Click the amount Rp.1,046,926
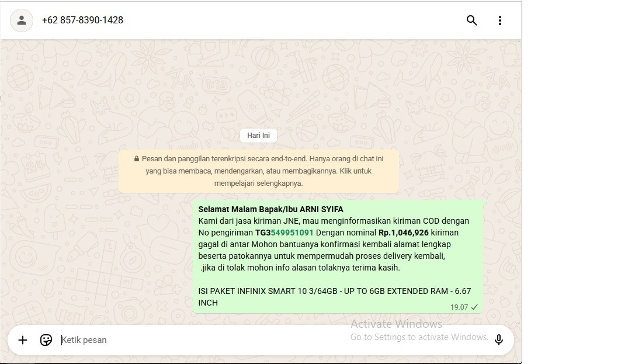This screenshot has width=635, height=364. click(x=403, y=233)
